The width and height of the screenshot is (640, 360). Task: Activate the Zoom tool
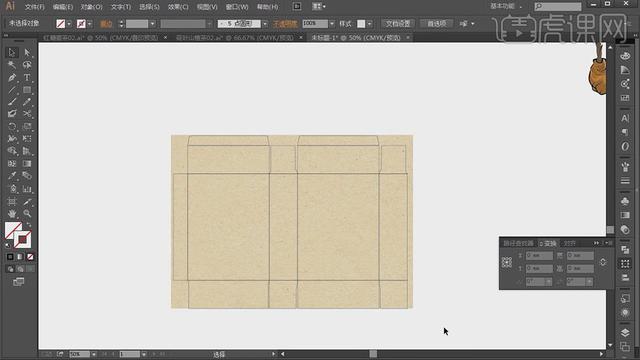(x=27, y=213)
